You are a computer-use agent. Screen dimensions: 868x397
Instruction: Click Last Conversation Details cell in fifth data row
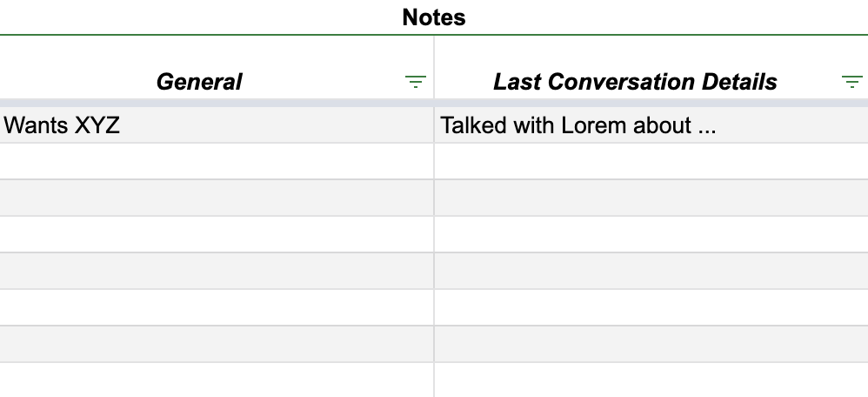tap(651, 272)
